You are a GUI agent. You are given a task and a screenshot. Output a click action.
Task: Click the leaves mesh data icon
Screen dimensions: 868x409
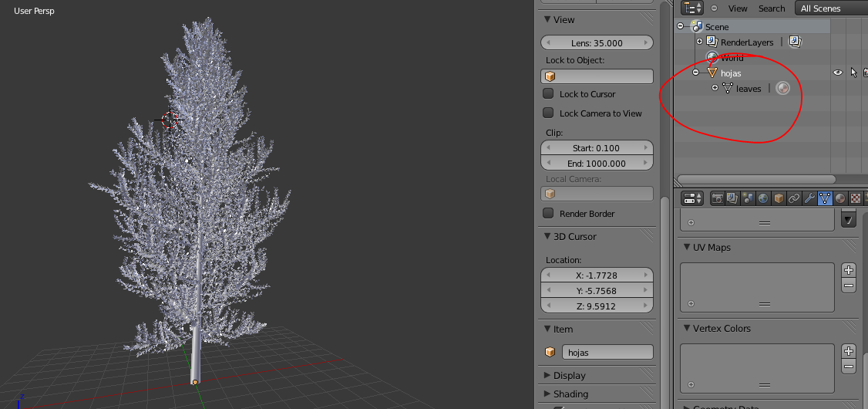click(x=728, y=88)
